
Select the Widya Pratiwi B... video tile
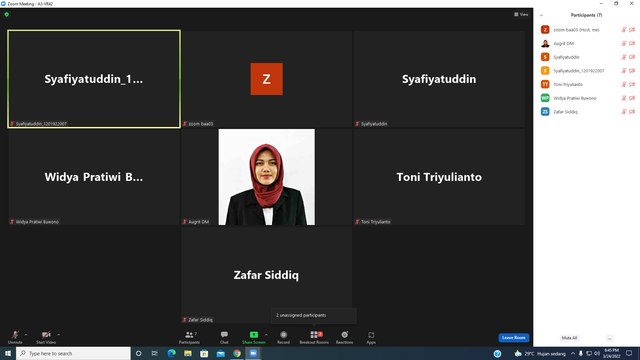pos(94,177)
